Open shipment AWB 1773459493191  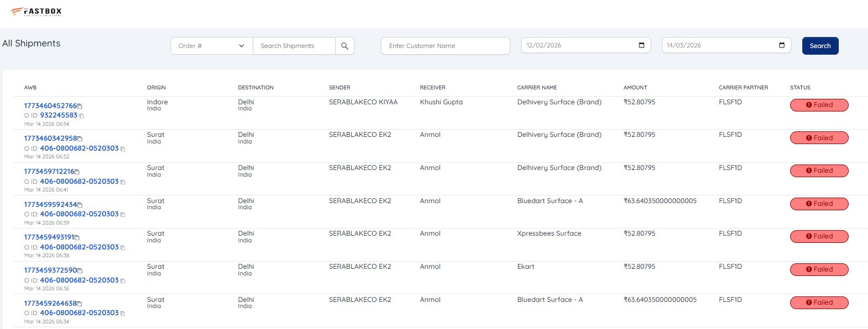click(49, 237)
